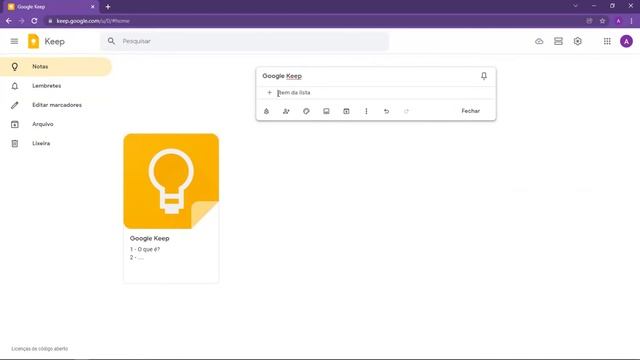Add a collaborator to the note
This screenshot has width=640, height=360.
(x=286, y=111)
